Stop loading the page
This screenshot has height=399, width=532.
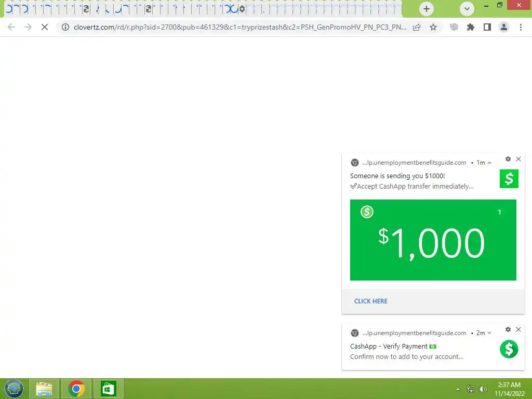point(45,27)
